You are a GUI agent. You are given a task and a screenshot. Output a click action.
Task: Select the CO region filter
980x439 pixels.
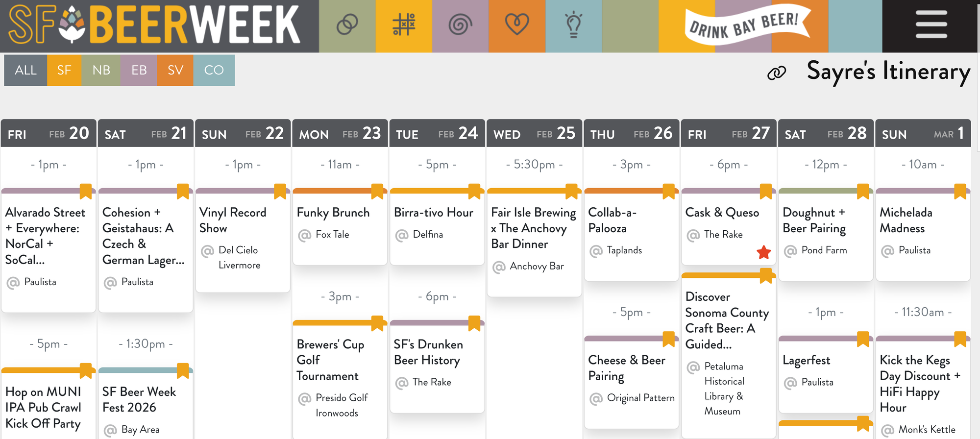click(214, 70)
